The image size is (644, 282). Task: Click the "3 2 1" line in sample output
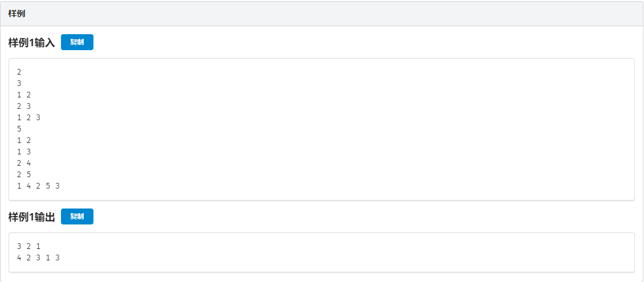(29, 246)
